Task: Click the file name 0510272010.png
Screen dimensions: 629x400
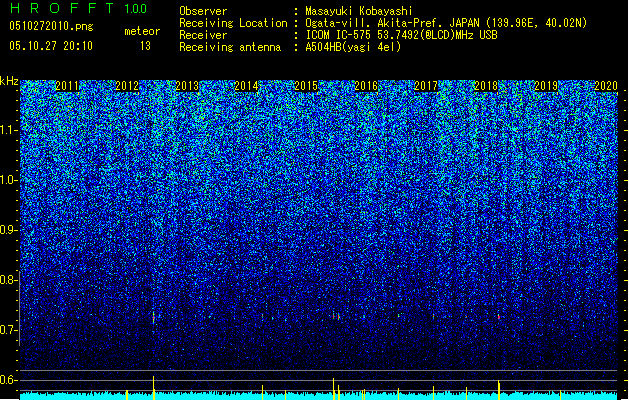Action: tap(51, 27)
